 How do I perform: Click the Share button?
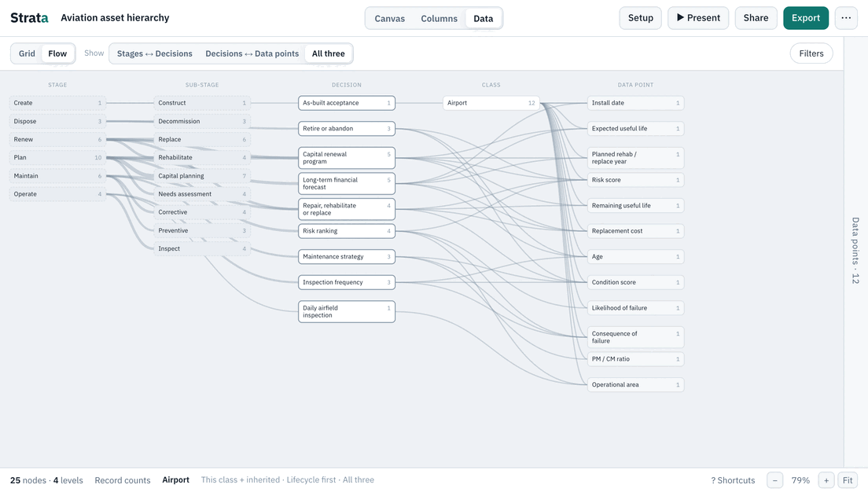click(756, 18)
